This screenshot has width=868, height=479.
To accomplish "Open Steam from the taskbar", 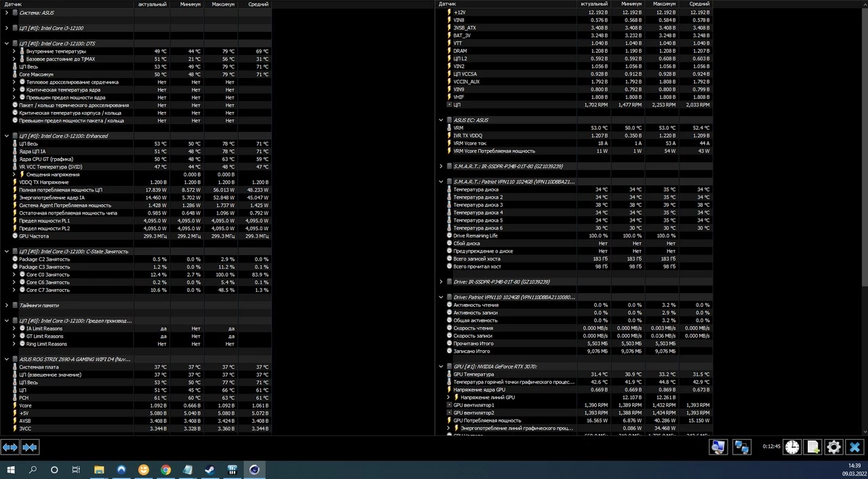I will (x=210, y=470).
